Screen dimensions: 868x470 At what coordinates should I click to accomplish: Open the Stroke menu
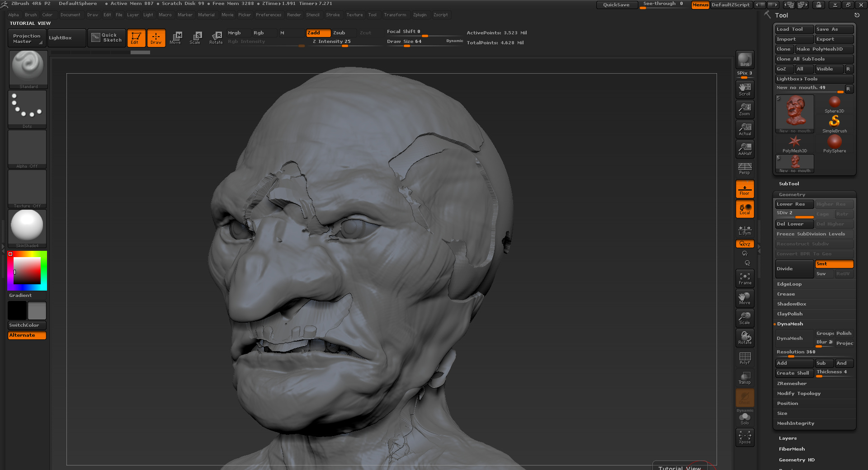tap(333, 15)
